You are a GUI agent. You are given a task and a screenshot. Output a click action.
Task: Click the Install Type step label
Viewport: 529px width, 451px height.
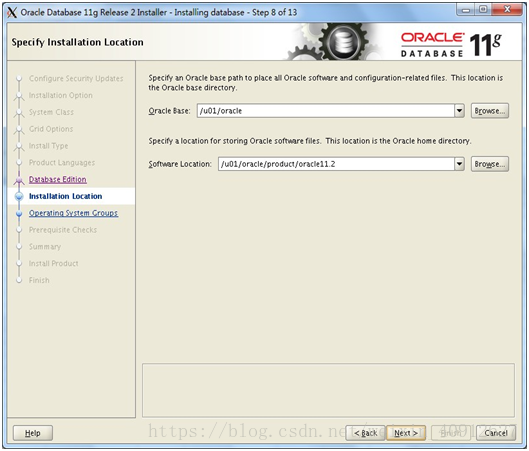(48, 146)
